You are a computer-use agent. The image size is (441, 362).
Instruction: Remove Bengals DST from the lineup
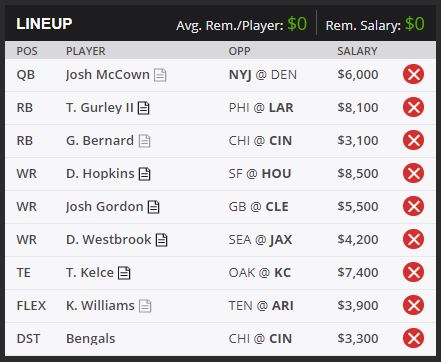(x=413, y=338)
